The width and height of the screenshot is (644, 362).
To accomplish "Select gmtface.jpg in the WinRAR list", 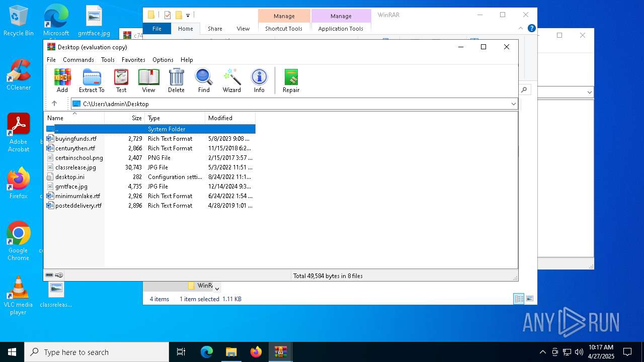I will pyautogui.click(x=150, y=187).
